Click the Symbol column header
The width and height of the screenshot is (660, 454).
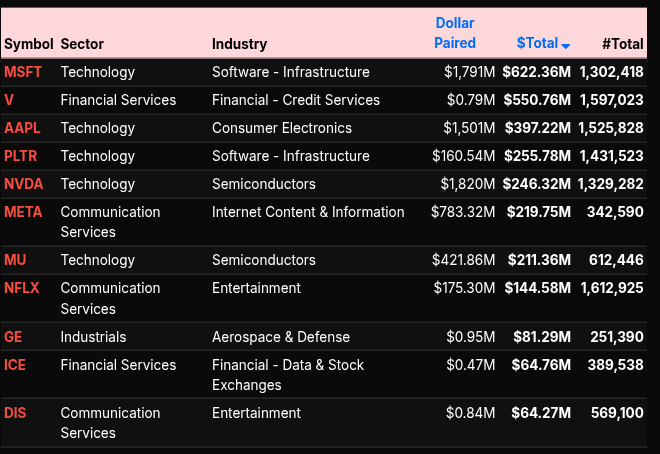coord(29,44)
